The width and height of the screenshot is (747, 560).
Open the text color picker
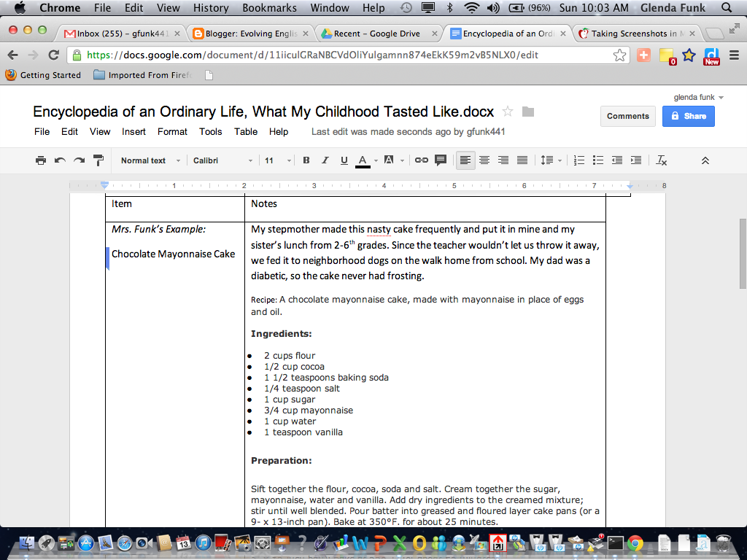click(x=364, y=160)
